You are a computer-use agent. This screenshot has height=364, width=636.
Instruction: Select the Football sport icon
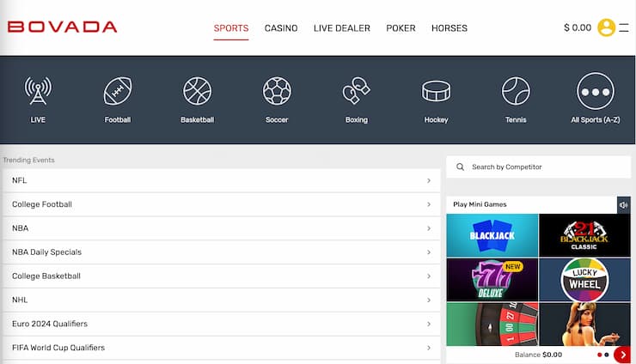118,91
